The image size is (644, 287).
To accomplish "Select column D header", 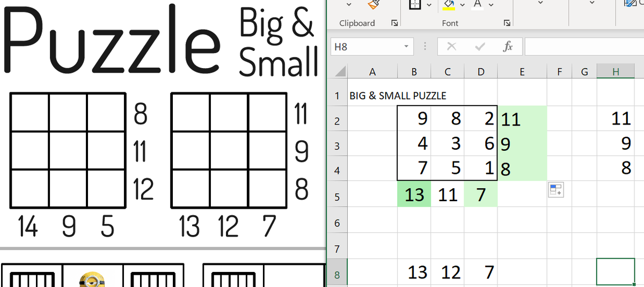I will [480, 71].
